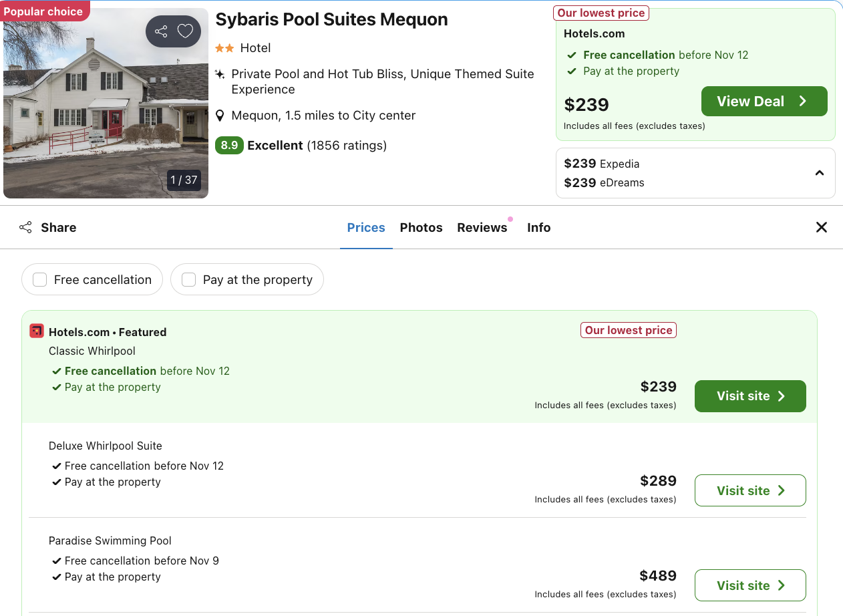Close the hotel details panel
Screen dimensions: 843x616
[x=821, y=227]
